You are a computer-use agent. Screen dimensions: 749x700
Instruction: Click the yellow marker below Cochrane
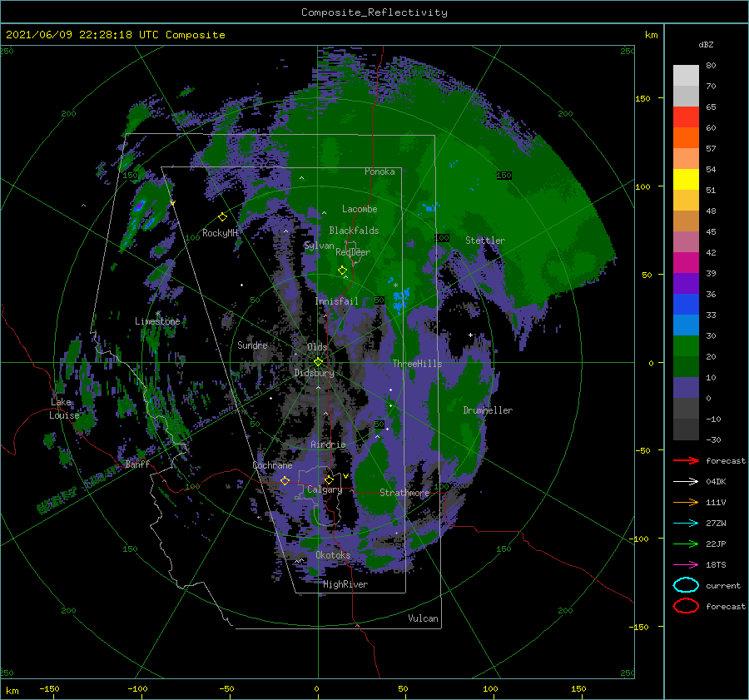click(285, 480)
